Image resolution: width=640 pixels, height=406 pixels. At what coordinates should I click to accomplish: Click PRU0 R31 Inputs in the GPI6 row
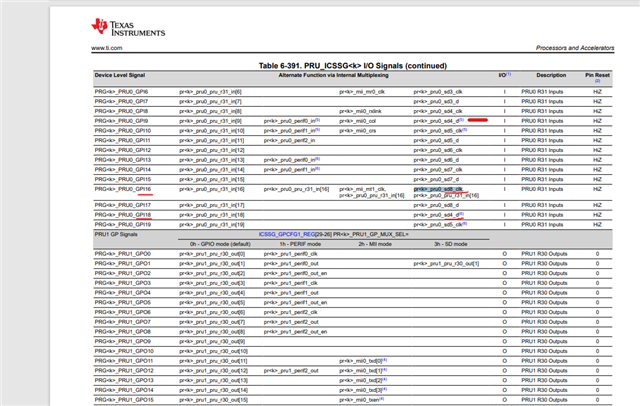(542, 92)
